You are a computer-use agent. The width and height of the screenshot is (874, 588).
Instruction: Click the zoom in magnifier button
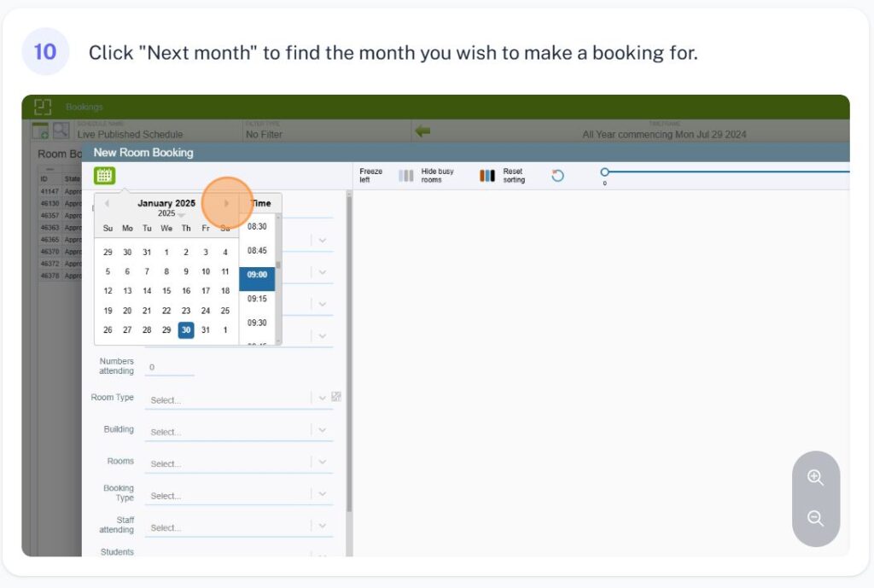coord(815,478)
